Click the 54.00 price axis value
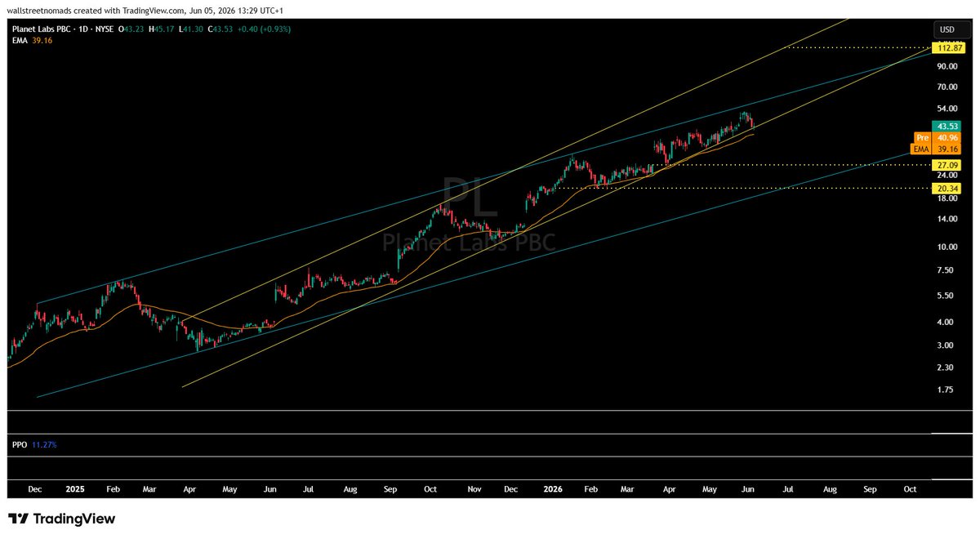The image size is (980, 539). tap(947, 109)
